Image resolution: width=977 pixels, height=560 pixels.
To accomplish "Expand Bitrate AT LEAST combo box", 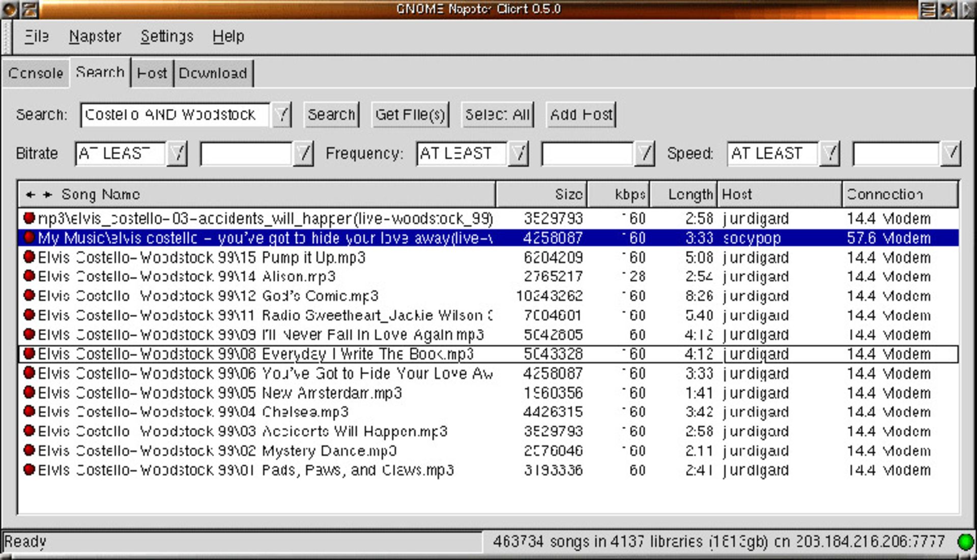I will (177, 153).
